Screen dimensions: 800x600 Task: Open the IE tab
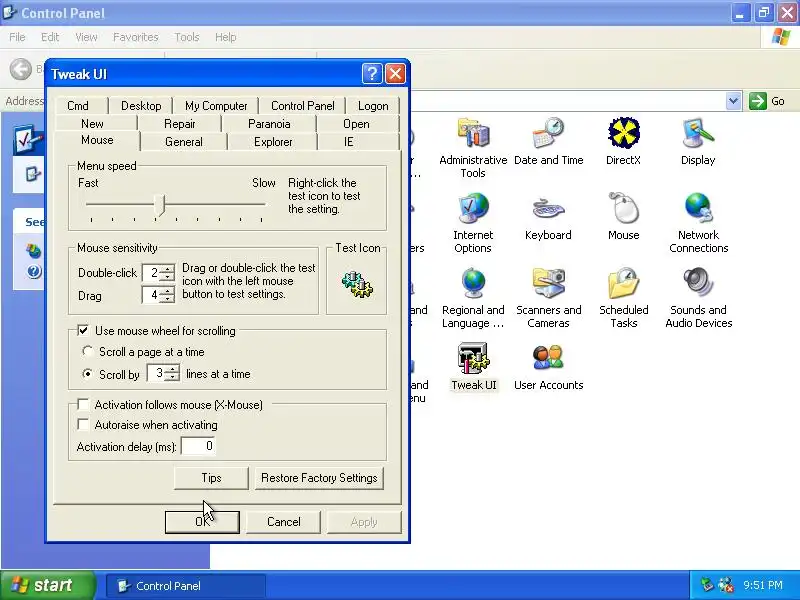pyautogui.click(x=348, y=142)
